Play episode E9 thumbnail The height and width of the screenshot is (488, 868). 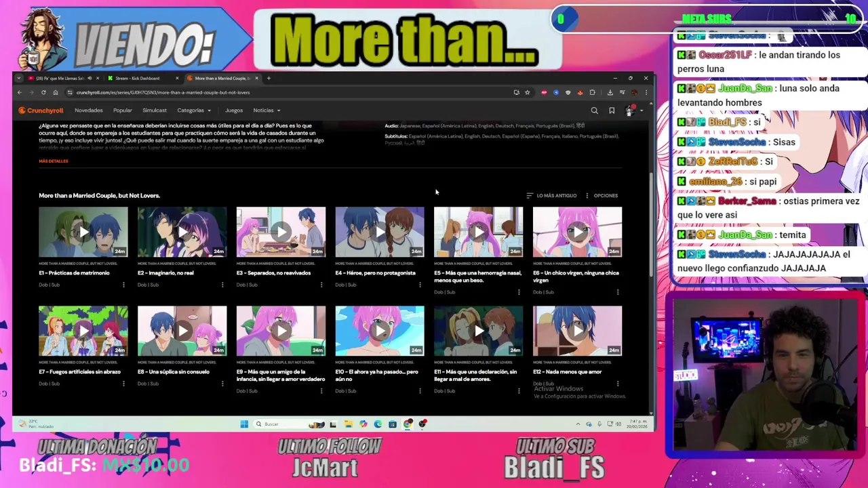(x=281, y=331)
